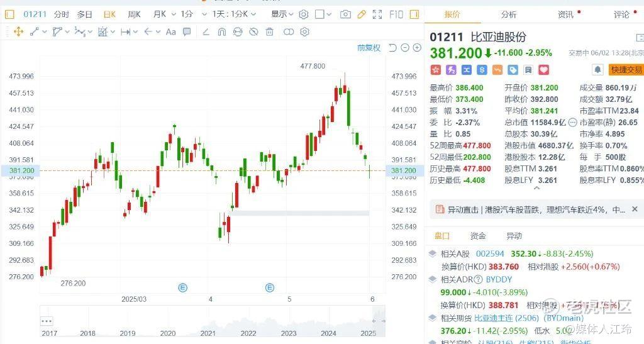Screen dimensions: 644x344
Task: Click the sync drawings icon
Action: [x=237, y=31]
